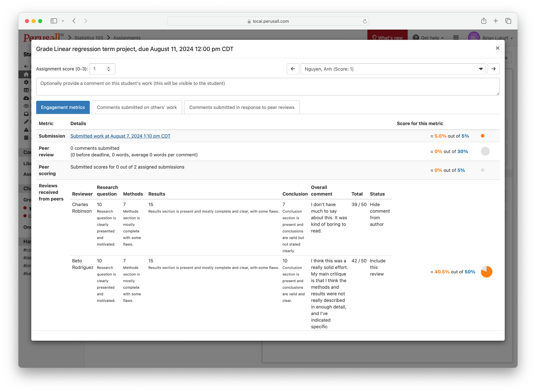
Task: Open Comments submitted in response to peer reviews tab
Action: (242, 107)
